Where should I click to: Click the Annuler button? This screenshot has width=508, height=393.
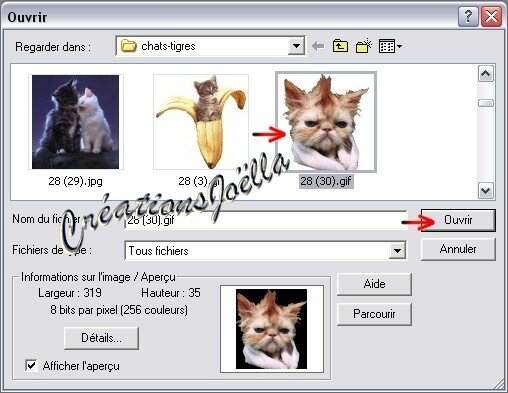coord(458,249)
